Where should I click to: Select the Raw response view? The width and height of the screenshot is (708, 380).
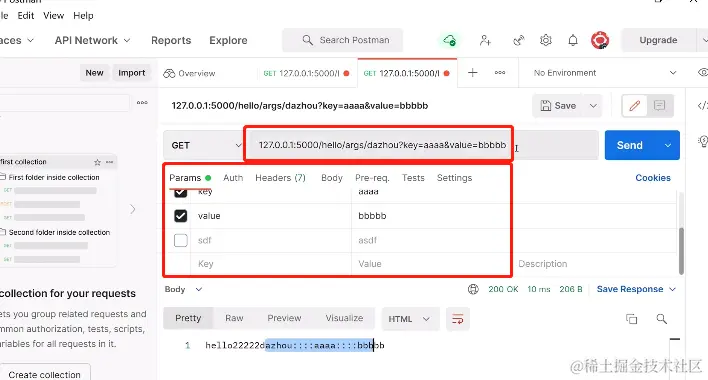click(x=234, y=318)
